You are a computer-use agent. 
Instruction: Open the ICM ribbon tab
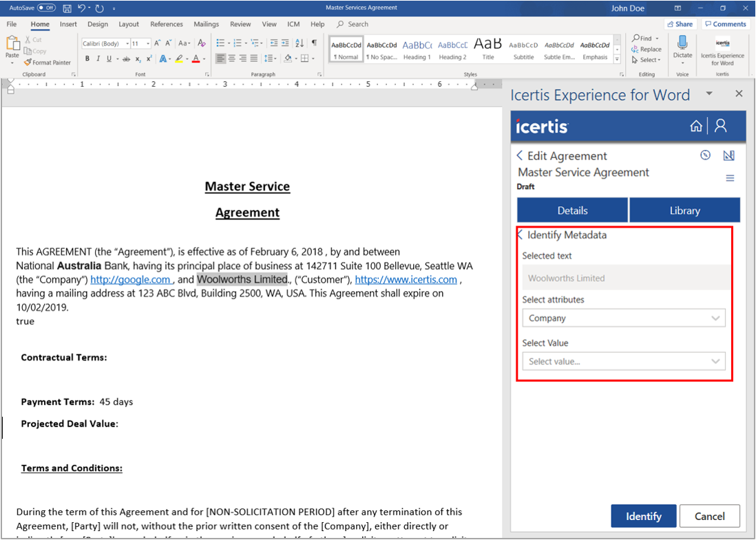(293, 24)
